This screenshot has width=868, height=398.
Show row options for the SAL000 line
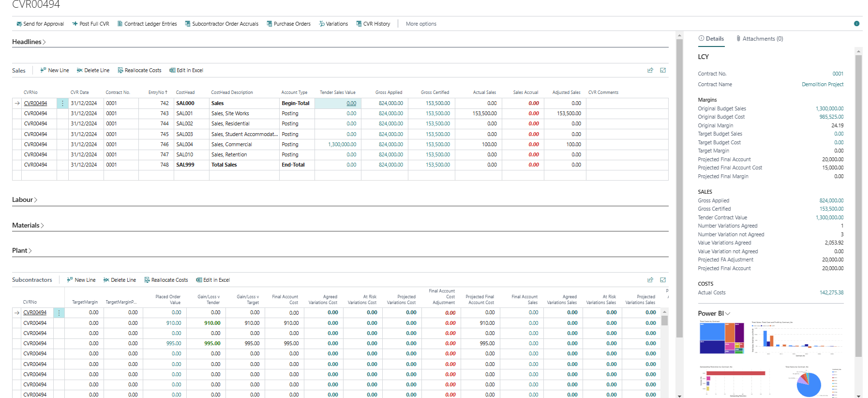[62, 103]
